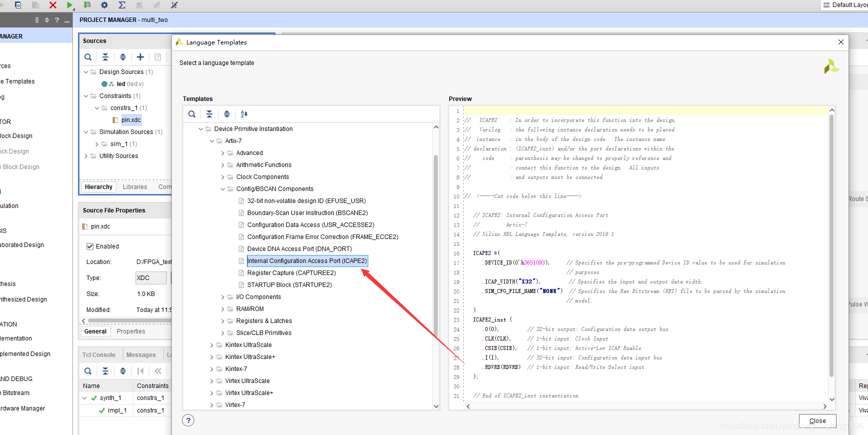Collapse all templates tree nodes

(209, 114)
